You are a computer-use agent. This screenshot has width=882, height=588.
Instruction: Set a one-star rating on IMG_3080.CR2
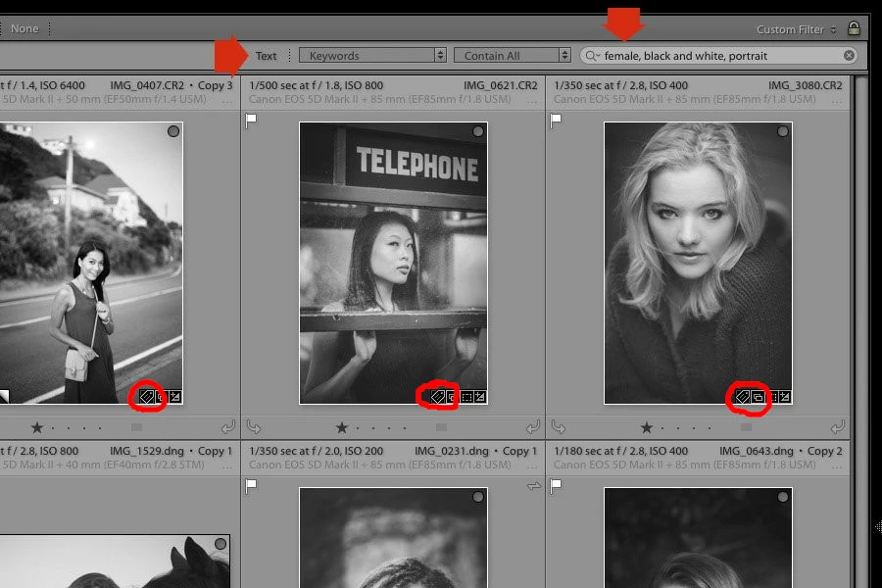point(647,427)
